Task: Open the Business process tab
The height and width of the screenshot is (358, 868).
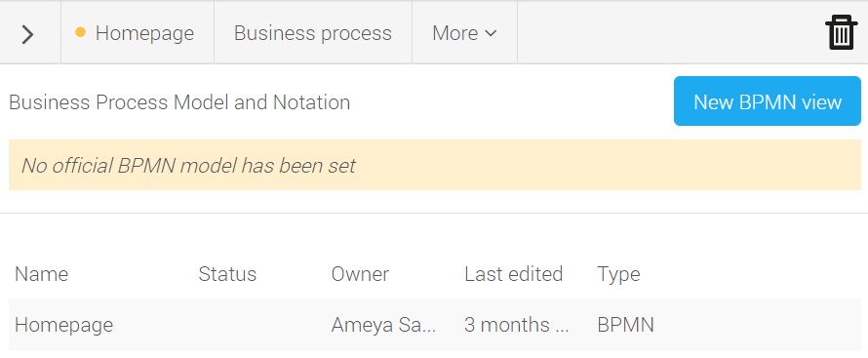Action: pyautogui.click(x=313, y=32)
